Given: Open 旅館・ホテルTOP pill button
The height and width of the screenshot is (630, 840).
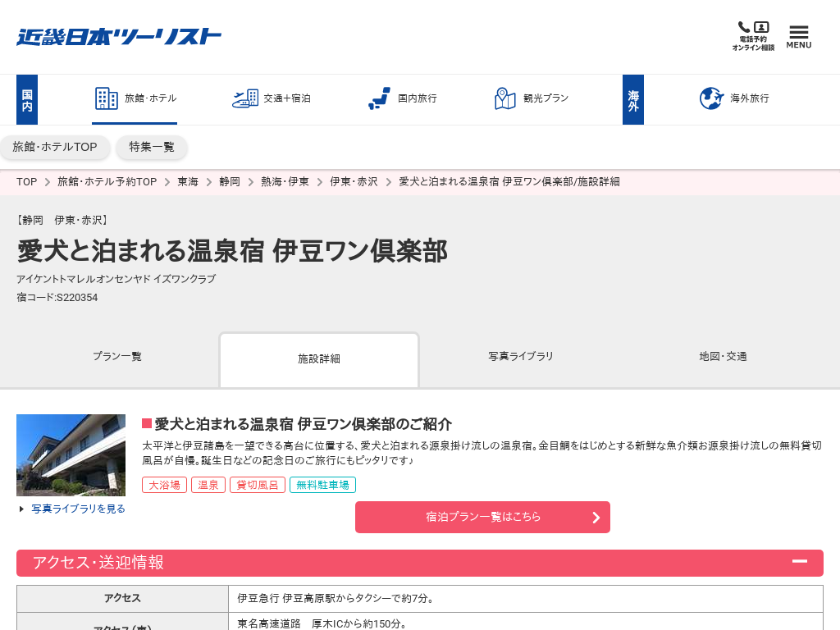Looking at the screenshot, I should coord(55,147).
